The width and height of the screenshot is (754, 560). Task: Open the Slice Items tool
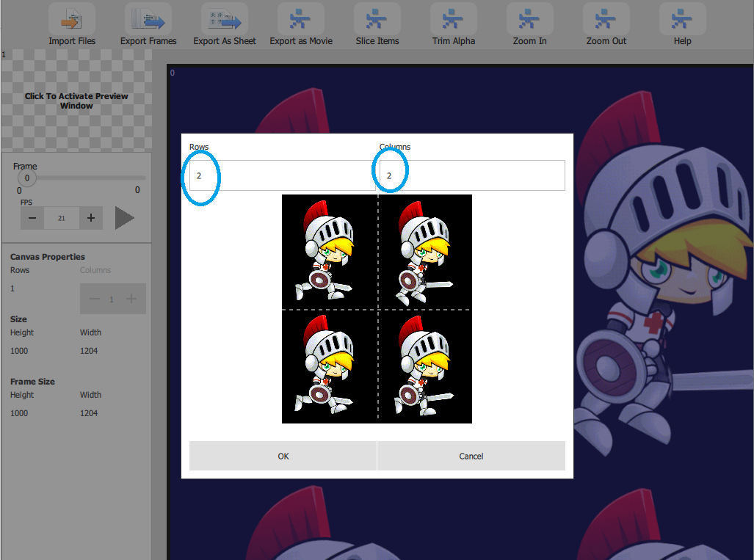377,20
